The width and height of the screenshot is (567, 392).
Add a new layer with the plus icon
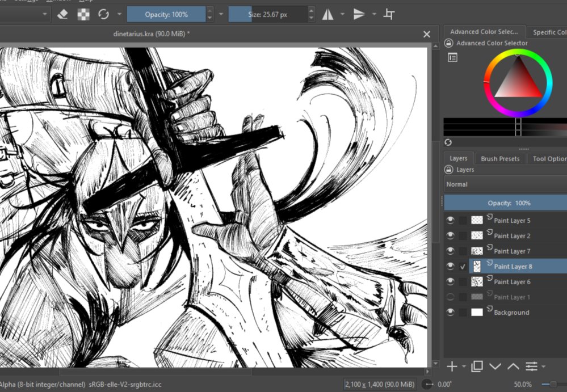(x=452, y=366)
